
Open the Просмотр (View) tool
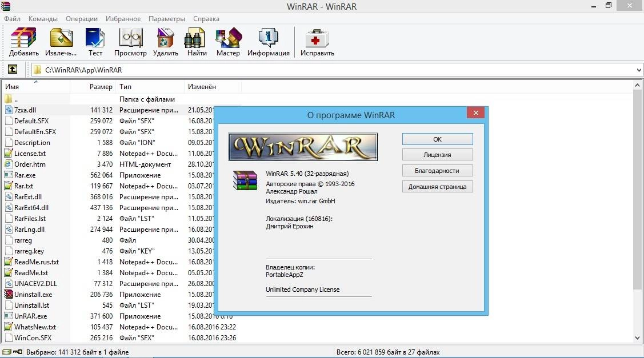(x=130, y=42)
